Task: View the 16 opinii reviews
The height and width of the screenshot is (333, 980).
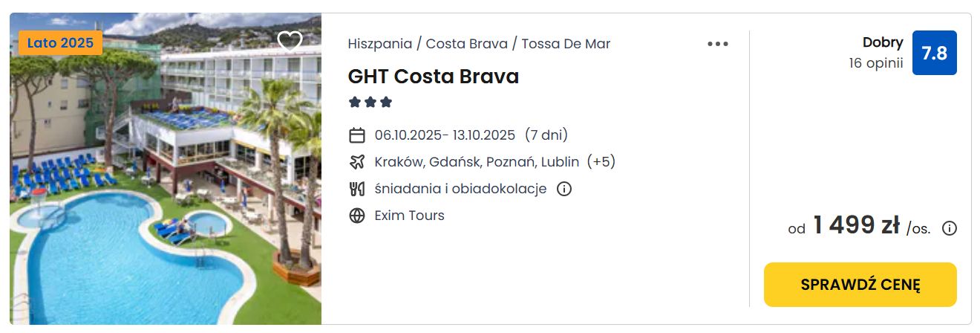Action: (x=876, y=63)
